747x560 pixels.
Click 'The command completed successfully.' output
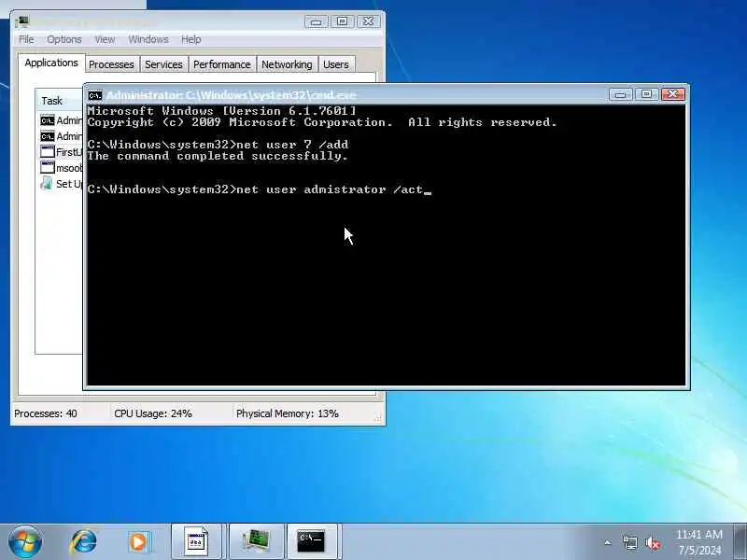(x=218, y=156)
